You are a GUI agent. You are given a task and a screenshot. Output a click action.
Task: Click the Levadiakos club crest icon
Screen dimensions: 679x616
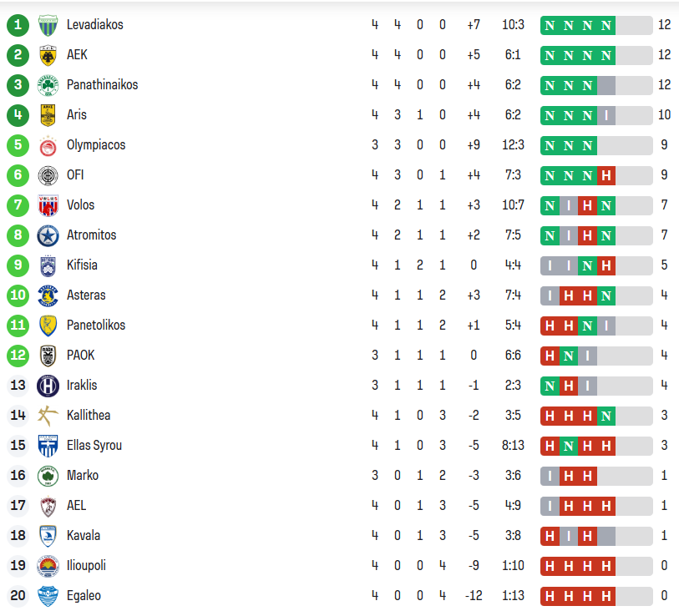(x=48, y=25)
